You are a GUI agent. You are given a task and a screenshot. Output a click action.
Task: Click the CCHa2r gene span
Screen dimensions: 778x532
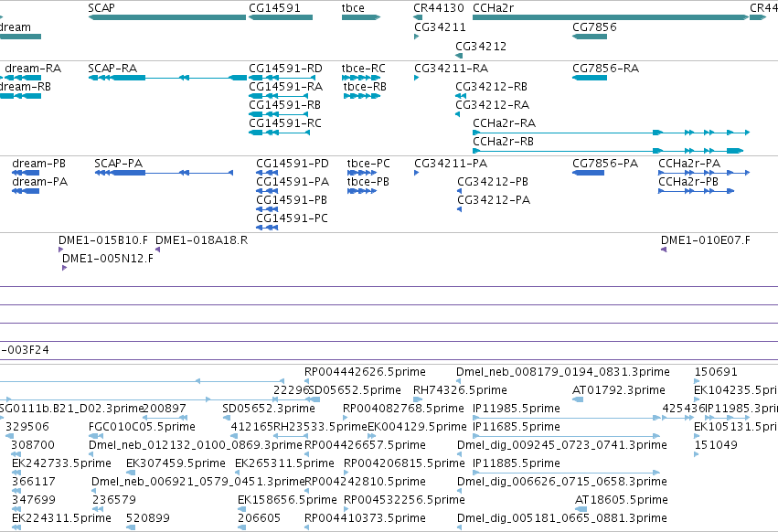611,17
